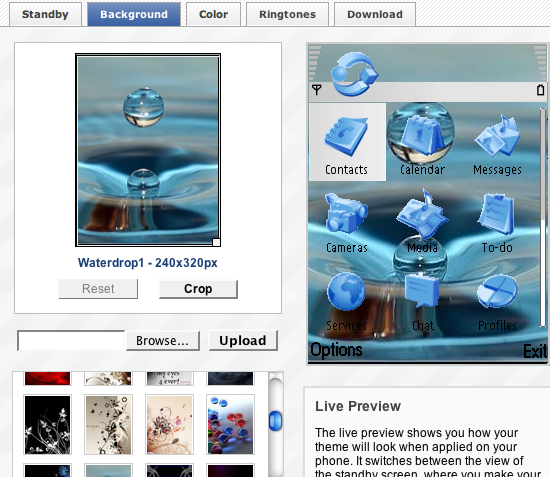
Task: Click the Exit softkey in preview
Action: tap(535, 351)
